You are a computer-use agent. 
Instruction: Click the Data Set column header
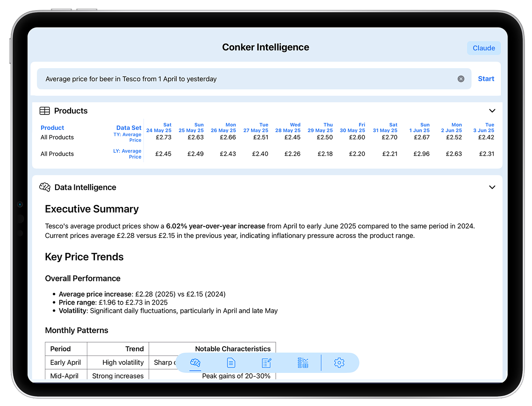pyautogui.click(x=129, y=128)
